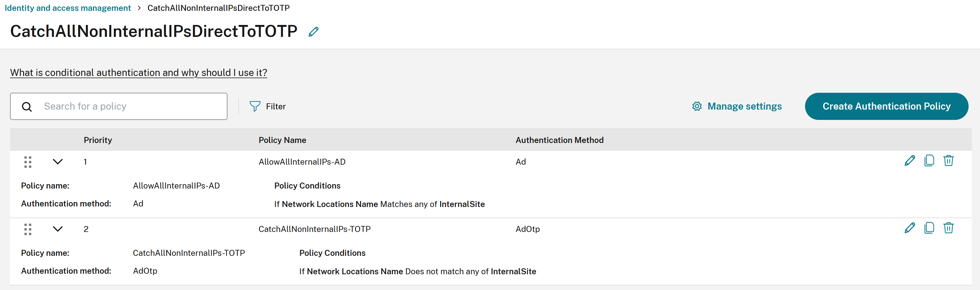Click the Manage settings gear icon

coord(697,106)
